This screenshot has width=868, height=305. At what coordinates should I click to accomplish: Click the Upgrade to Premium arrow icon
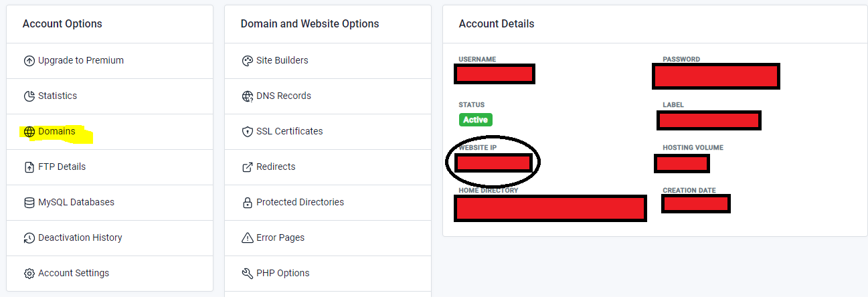pyautogui.click(x=29, y=61)
